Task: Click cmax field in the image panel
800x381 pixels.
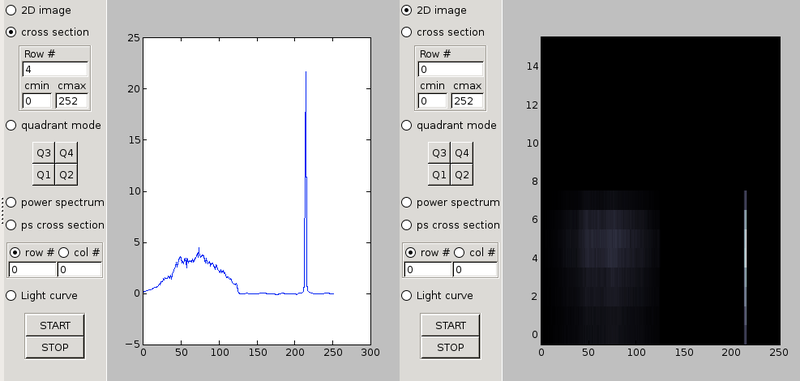Action: pyautogui.click(x=467, y=101)
